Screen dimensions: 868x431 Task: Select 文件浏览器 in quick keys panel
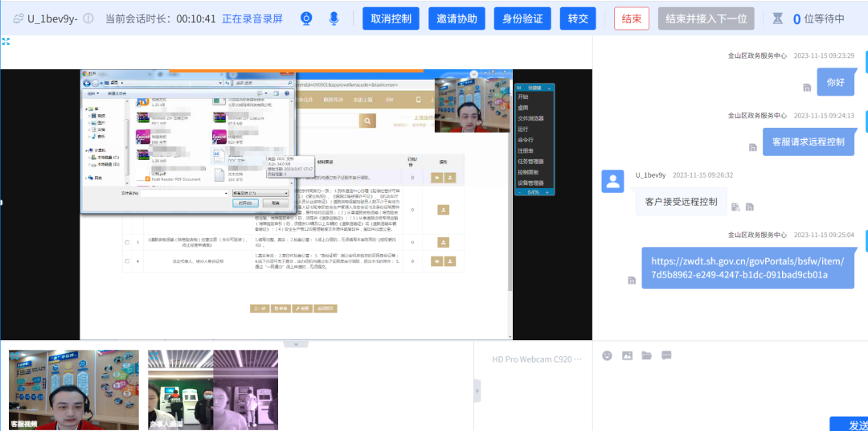click(x=530, y=118)
